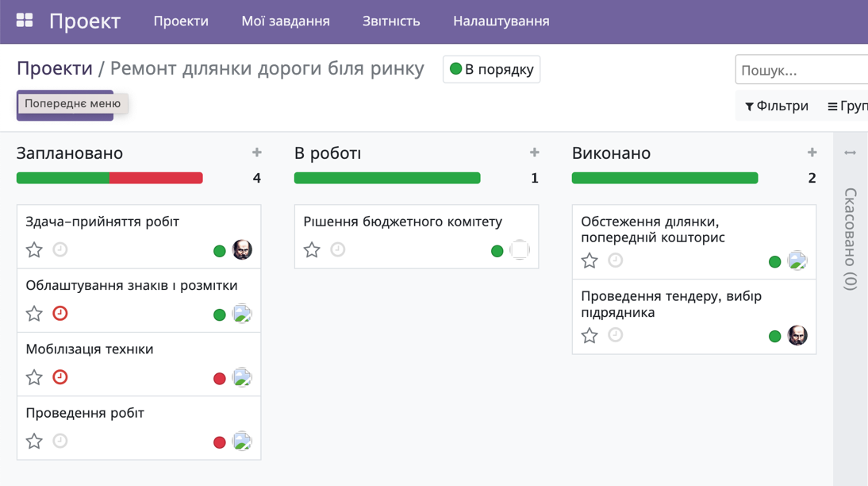Star the Рішення бюджетного комітету task
868x486 pixels.
tap(312, 249)
